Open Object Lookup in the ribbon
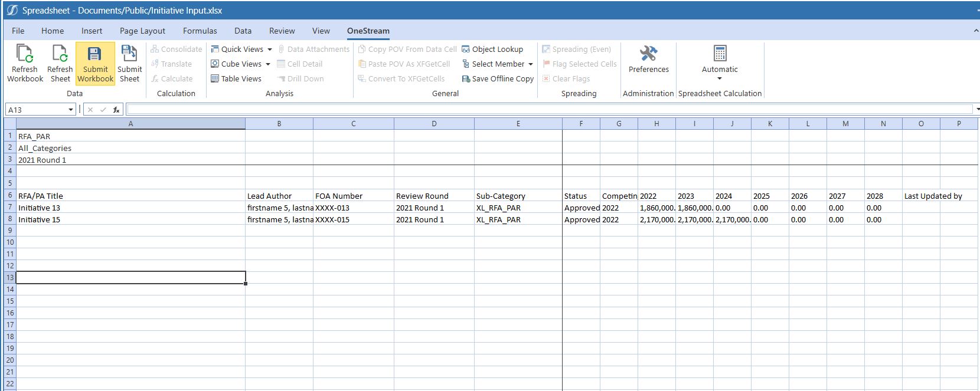 [x=492, y=50]
